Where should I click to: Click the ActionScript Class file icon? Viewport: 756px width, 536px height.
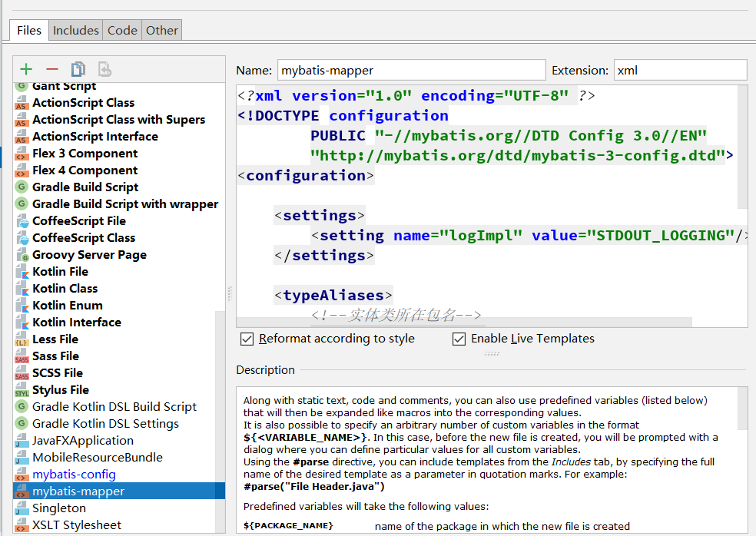22,103
